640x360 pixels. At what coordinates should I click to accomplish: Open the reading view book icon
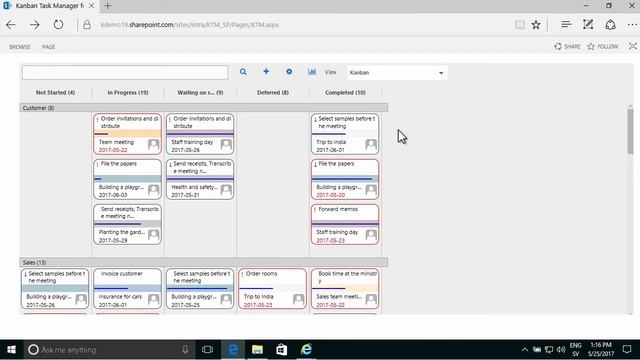click(x=520, y=25)
